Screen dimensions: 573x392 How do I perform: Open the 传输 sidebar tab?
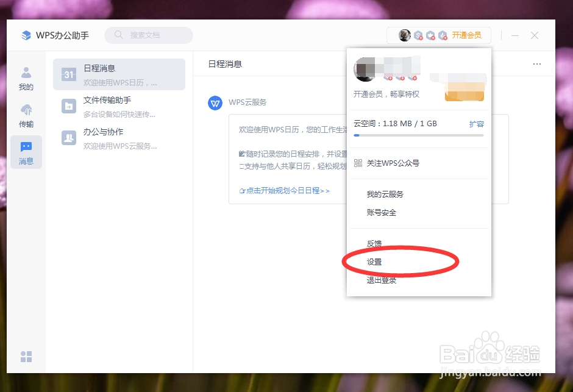coord(26,116)
